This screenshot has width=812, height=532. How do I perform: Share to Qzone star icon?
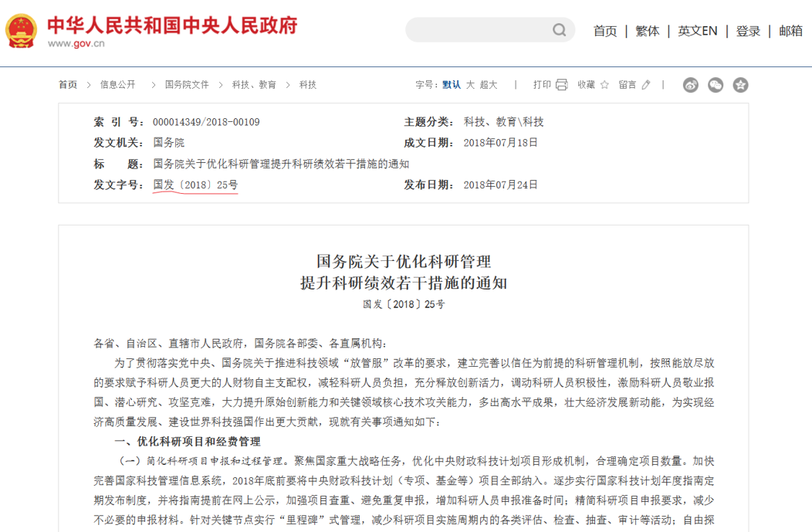tap(740, 85)
